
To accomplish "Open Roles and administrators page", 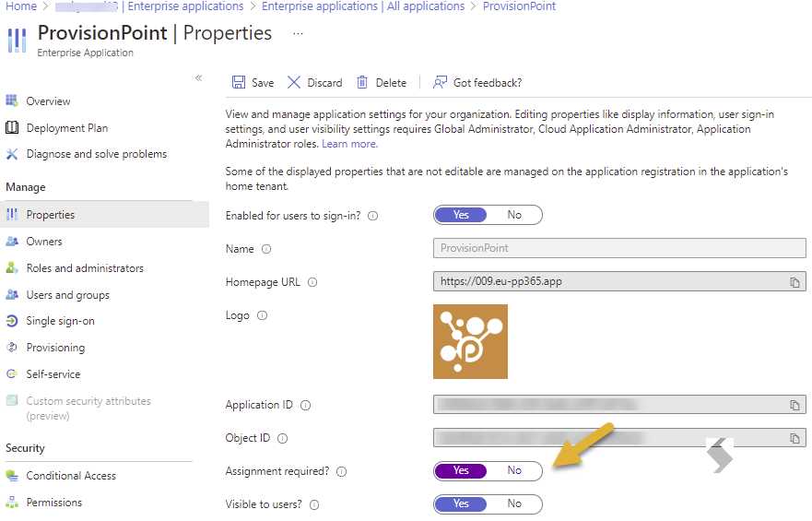I will pyautogui.click(x=85, y=268).
